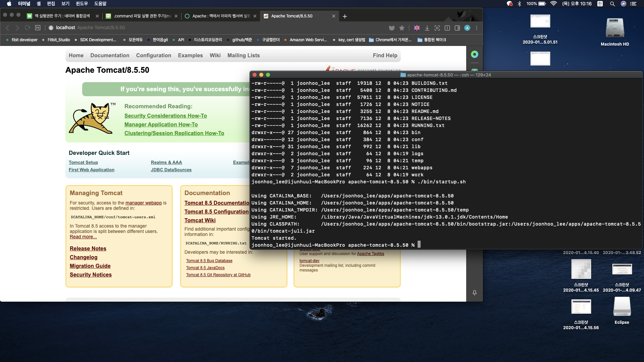
Task: Click the screen capture icon in toolbar
Action: [x=437, y=28]
